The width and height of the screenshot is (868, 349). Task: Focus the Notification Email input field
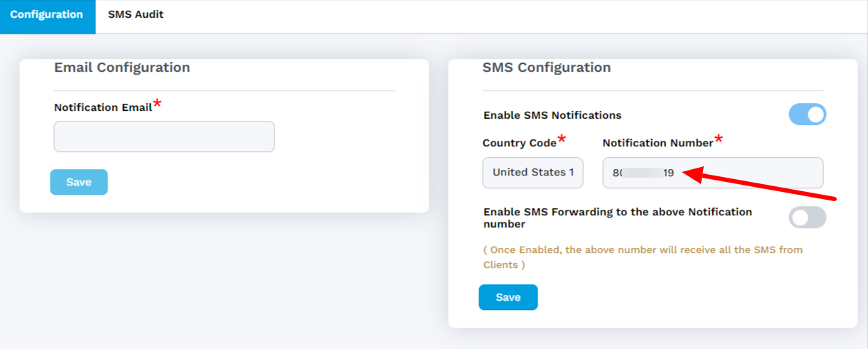point(164,136)
